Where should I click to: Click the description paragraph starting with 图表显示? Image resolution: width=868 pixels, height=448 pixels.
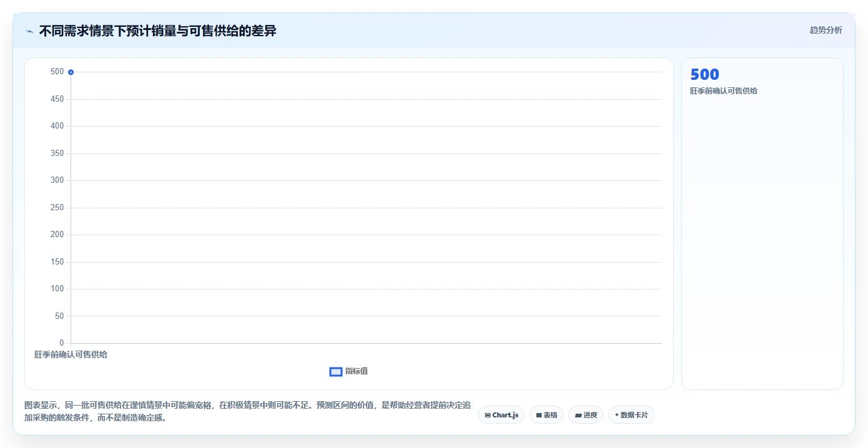pyautogui.click(x=248, y=412)
